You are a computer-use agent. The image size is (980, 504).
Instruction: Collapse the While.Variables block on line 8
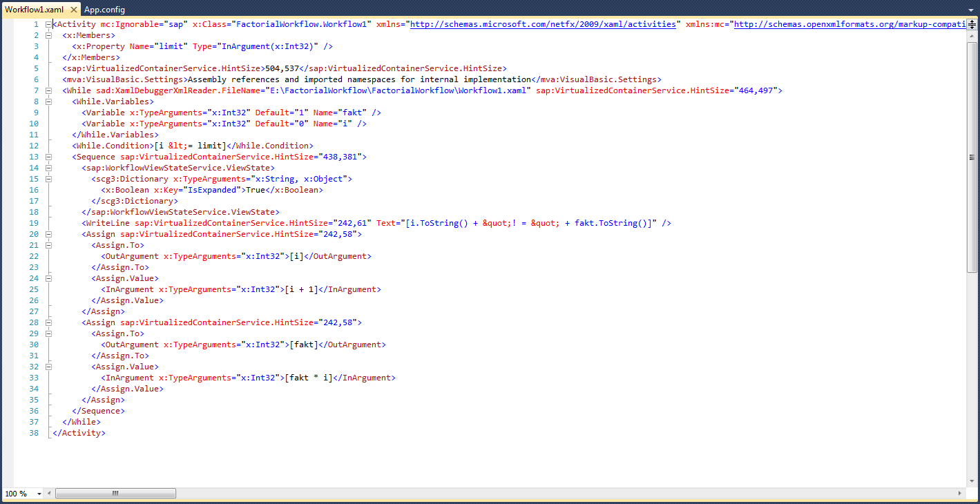point(48,101)
